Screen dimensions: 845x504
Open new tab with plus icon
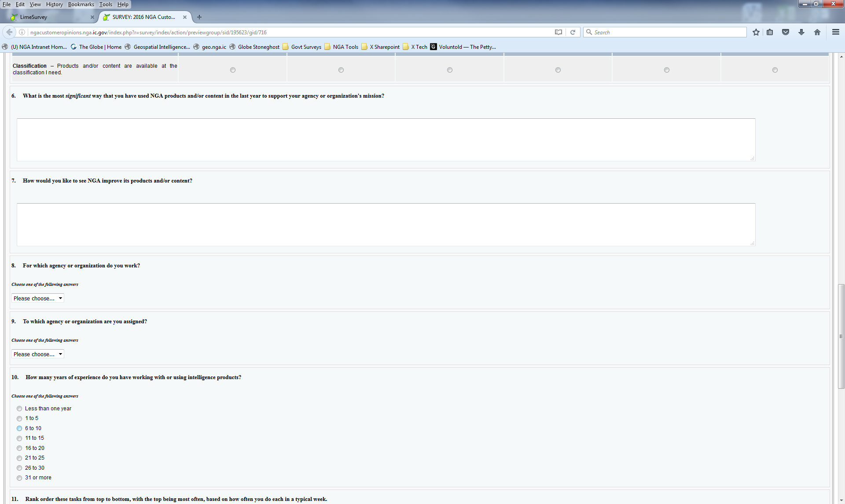click(199, 17)
